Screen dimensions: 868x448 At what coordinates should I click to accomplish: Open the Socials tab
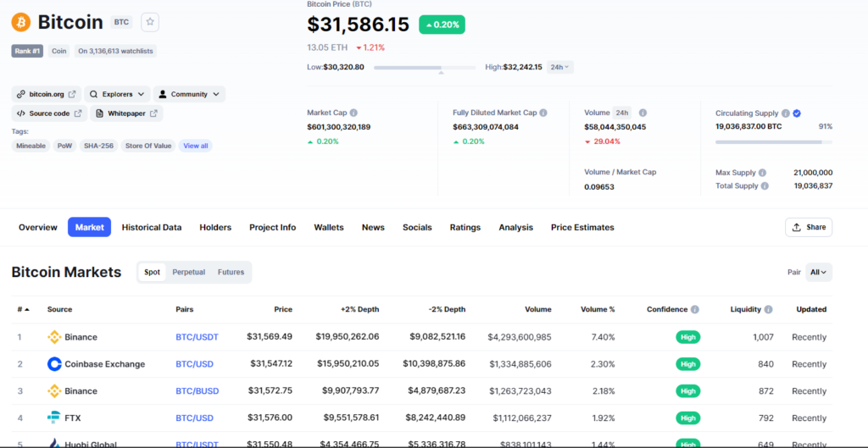click(x=417, y=227)
